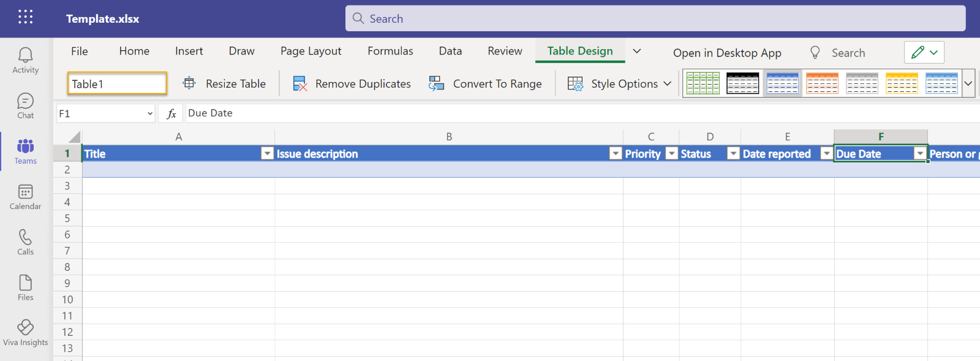Click Remove Duplicates
The height and width of the screenshot is (361, 980).
coord(352,84)
